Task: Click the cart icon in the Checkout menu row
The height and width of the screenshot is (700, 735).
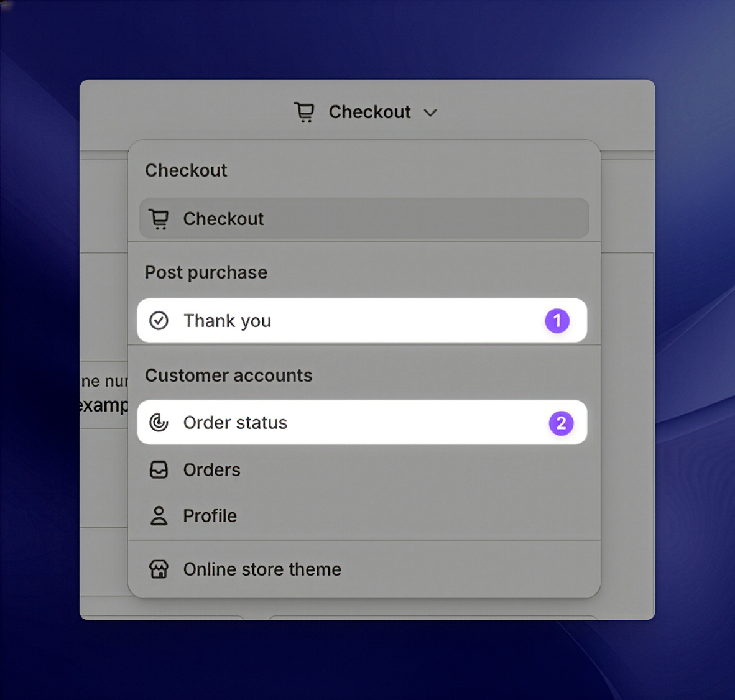Action: (x=159, y=219)
